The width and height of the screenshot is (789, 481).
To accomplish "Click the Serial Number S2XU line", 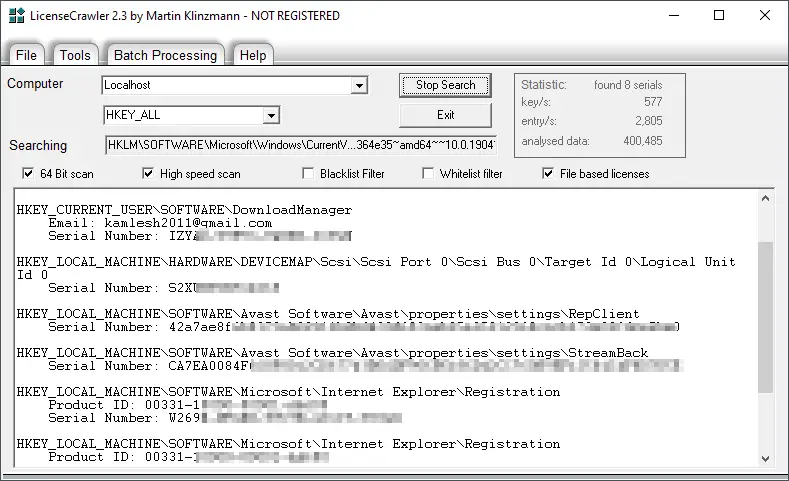I will [x=164, y=288].
